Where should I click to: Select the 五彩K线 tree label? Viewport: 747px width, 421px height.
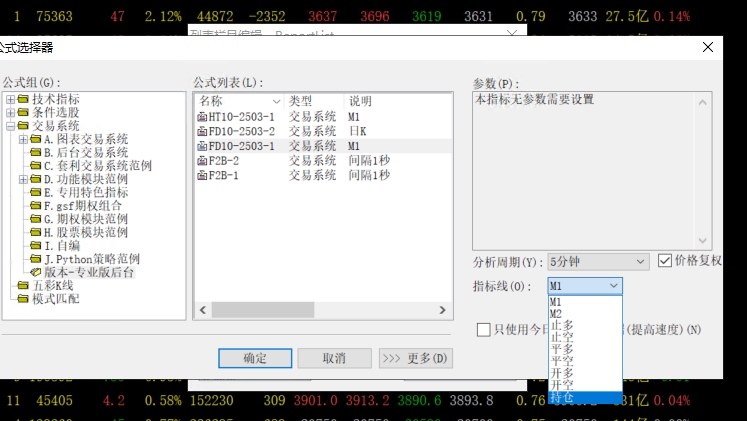tap(53, 286)
